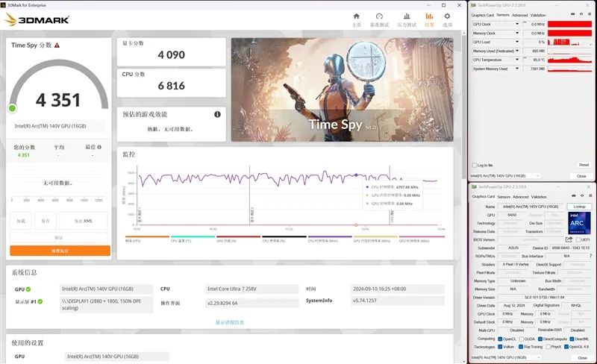Click the green Display #1 check mark
597x364 pixels.
(x=40, y=301)
